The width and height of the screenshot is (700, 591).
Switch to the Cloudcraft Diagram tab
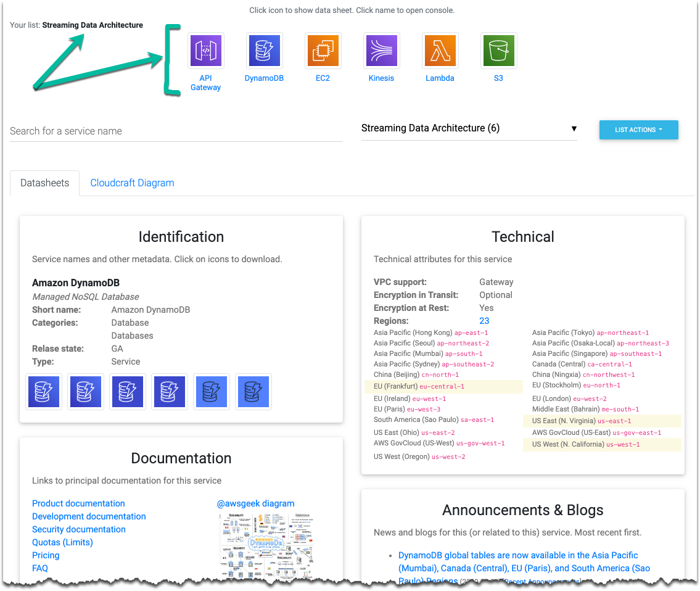(x=132, y=183)
